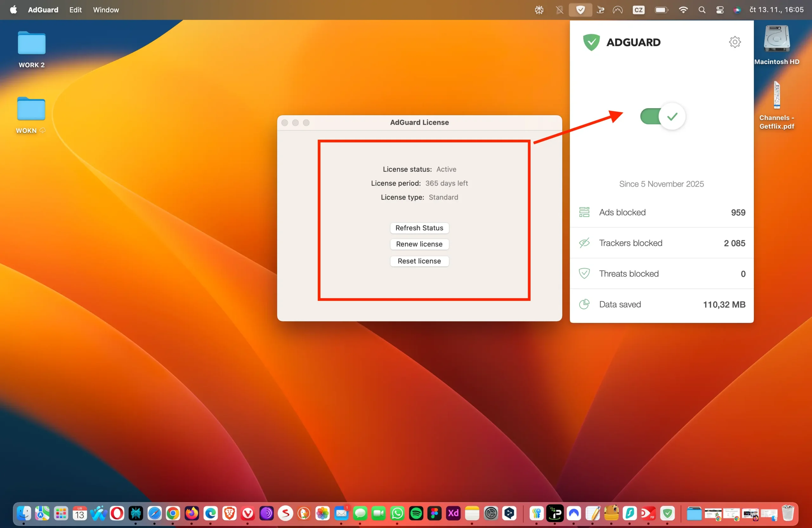Open AdGuard from the Dock

point(667,513)
